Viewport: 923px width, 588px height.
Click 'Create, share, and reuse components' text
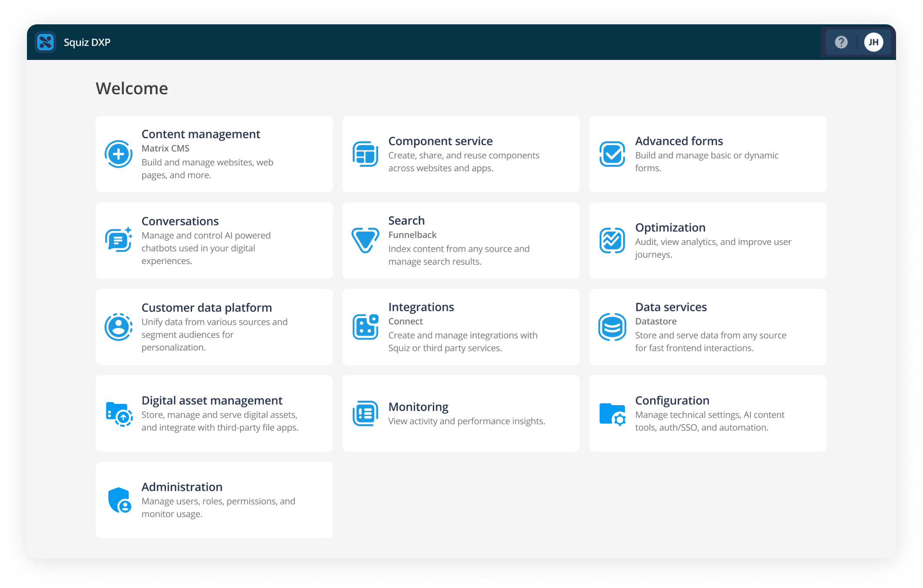[464, 162]
